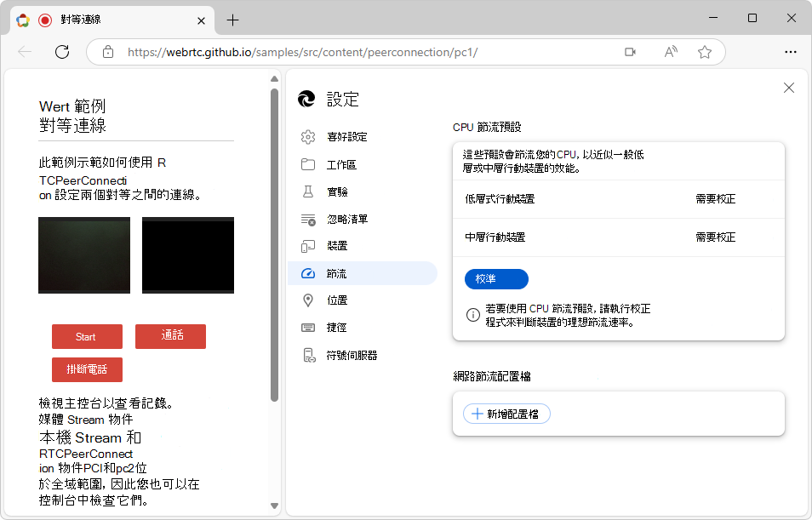Click the Start button
Viewport: 812px width, 520px height.
tap(86, 336)
